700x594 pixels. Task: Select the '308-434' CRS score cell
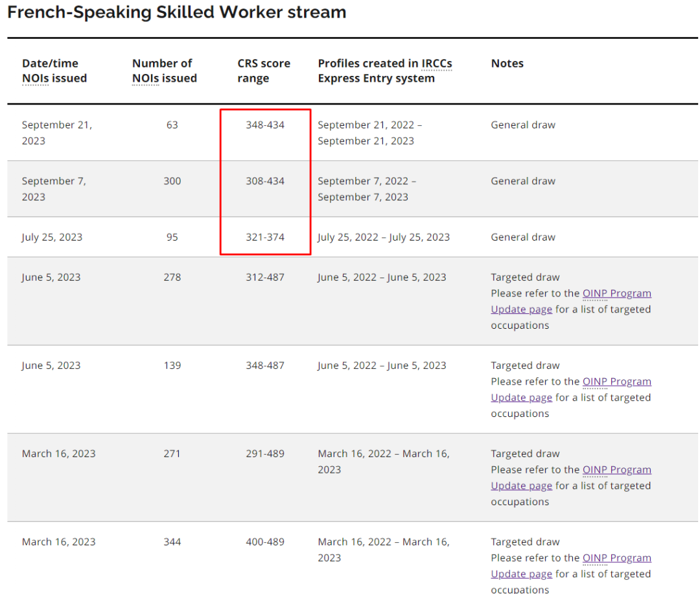[x=265, y=182]
